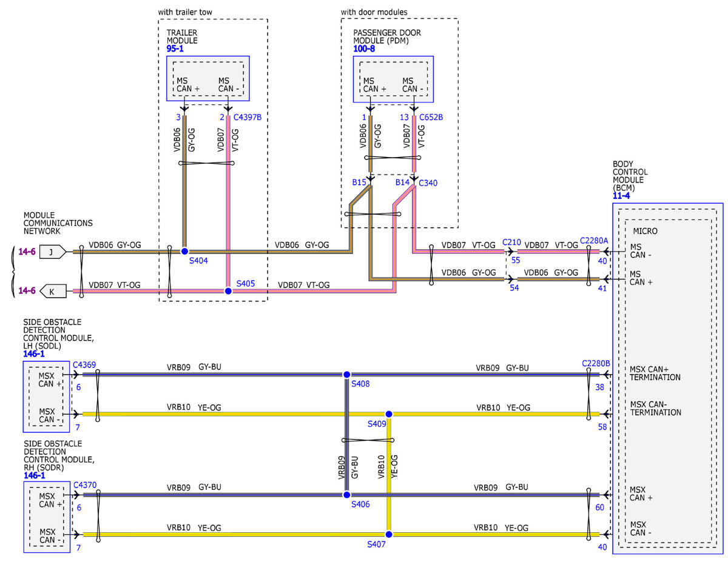Click the S407 splice junction dot
Image resolution: width=728 pixels, height=562 pixels.
(x=389, y=534)
